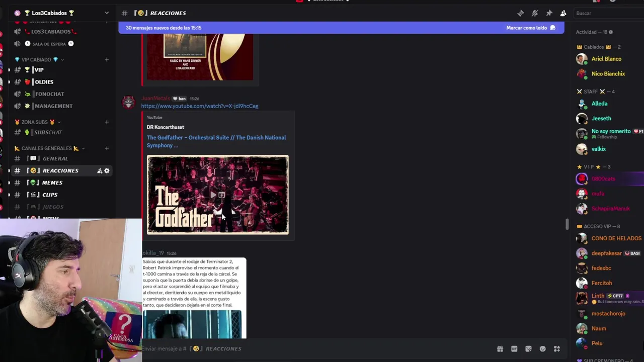Open Actividad settings gear icon
Viewport: 644px width, 362px height.
pos(611,32)
